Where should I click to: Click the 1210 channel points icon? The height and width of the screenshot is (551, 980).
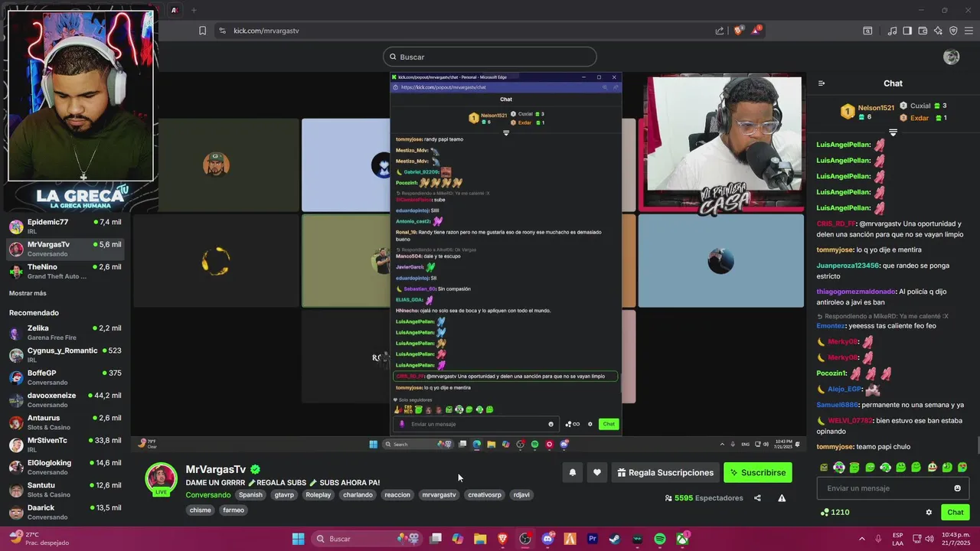(824, 513)
